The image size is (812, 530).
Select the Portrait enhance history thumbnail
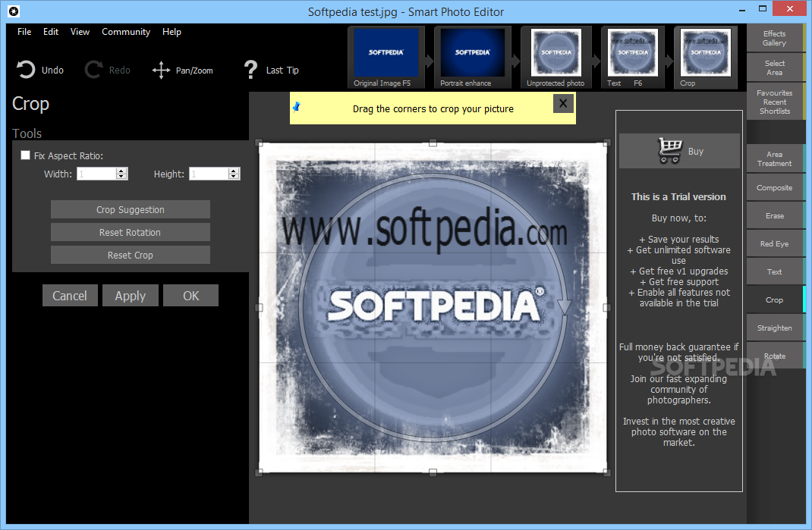click(x=472, y=58)
